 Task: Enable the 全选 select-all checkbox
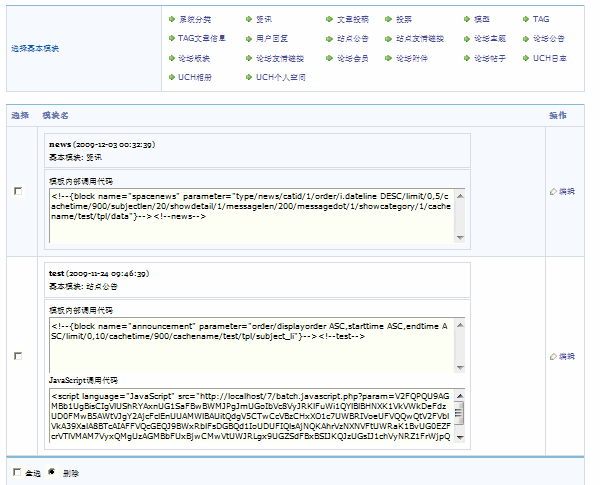(16, 472)
